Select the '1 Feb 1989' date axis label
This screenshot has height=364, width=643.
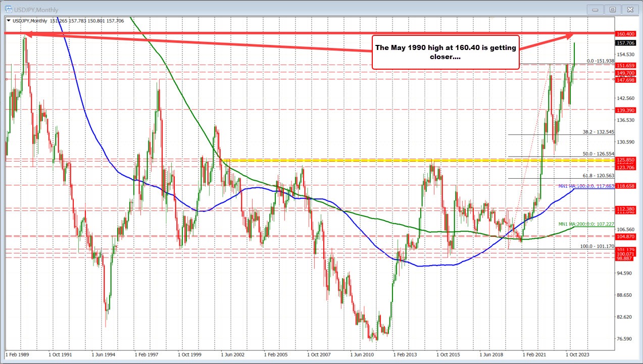click(x=16, y=355)
